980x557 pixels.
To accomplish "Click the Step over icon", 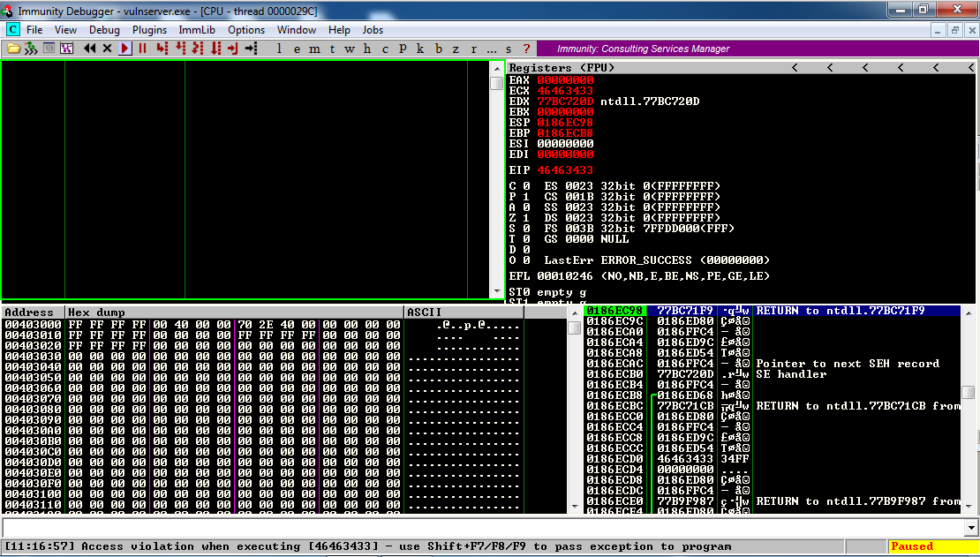I will [x=180, y=49].
